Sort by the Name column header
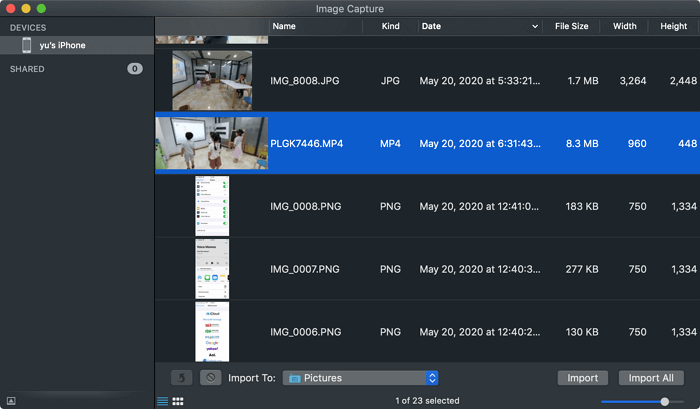The width and height of the screenshot is (700, 409). click(x=284, y=26)
